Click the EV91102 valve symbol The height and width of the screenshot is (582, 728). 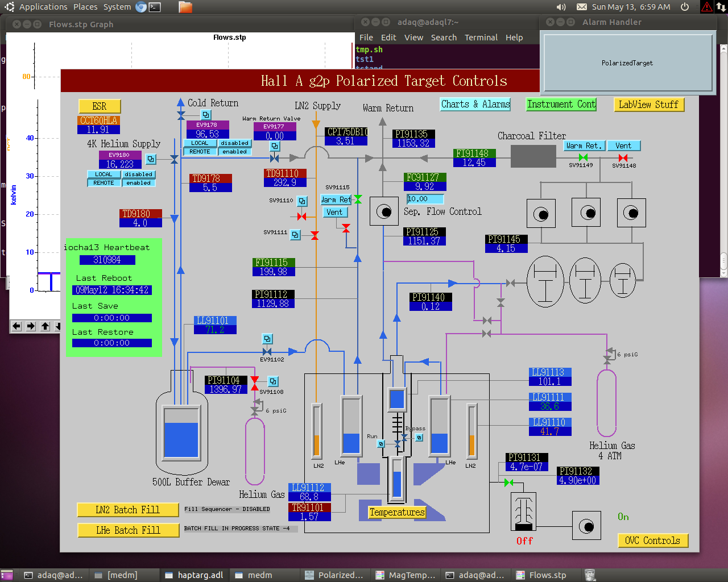click(x=267, y=352)
